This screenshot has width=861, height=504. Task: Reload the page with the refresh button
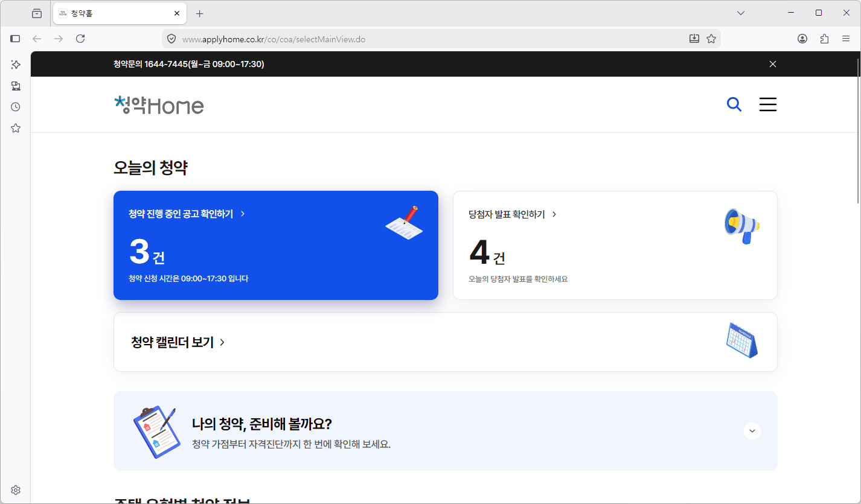point(80,39)
